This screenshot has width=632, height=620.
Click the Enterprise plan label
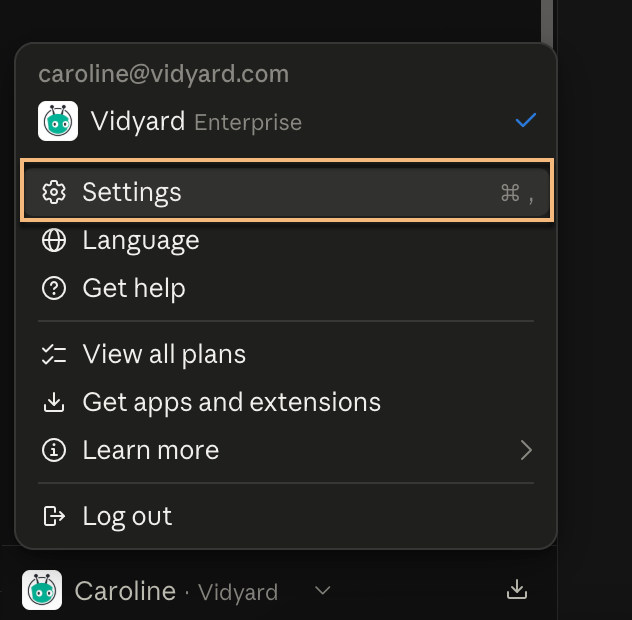coord(248,123)
